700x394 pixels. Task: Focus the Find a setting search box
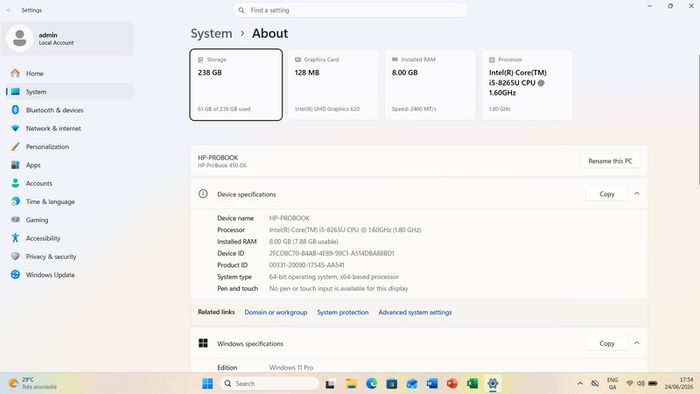(350, 10)
